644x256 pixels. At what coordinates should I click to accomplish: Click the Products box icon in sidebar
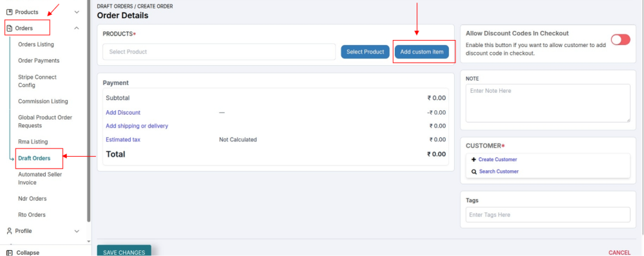10,12
